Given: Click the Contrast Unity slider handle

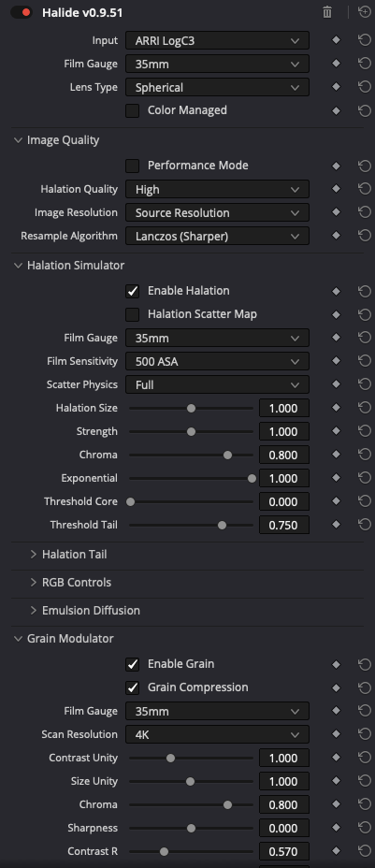Looking at the screenshot, I should click(171, 758).
